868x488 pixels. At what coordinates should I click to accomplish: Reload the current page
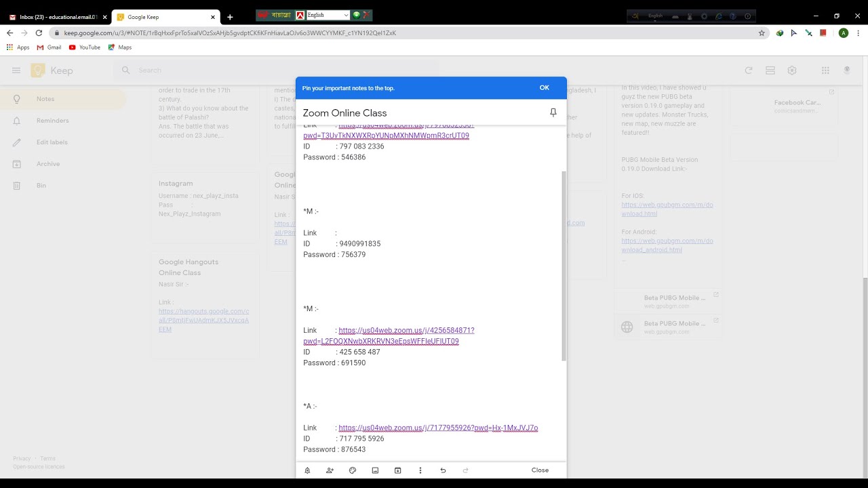pos(39,33)
